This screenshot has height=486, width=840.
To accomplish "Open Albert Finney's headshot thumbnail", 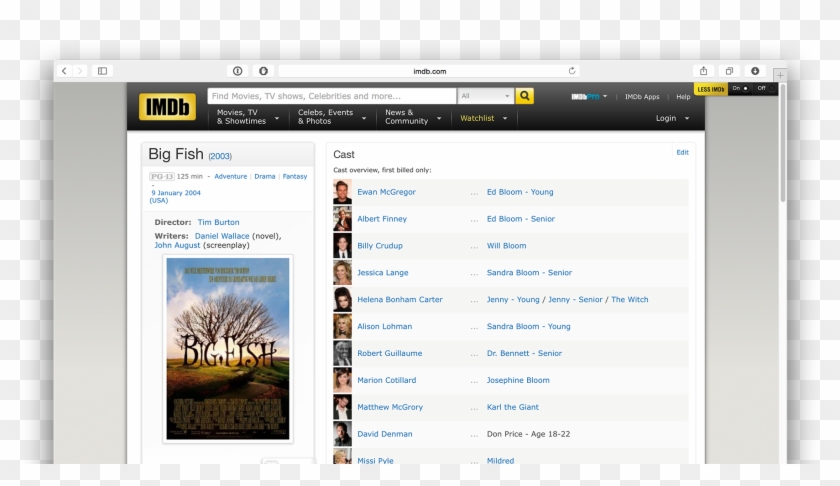I will click(x=342, y=219).
